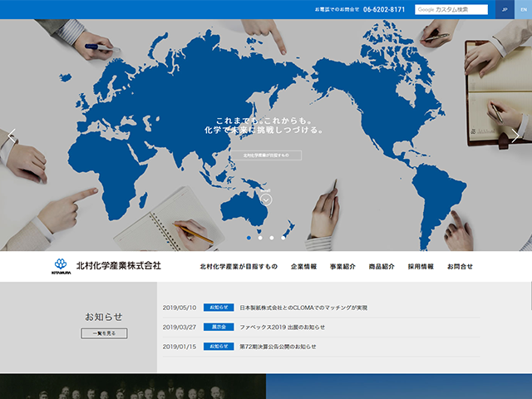The width and height of the screenshot is (532, 399).
Task: Select the third carousel dot indicator
Action: [x=272, y=238]
